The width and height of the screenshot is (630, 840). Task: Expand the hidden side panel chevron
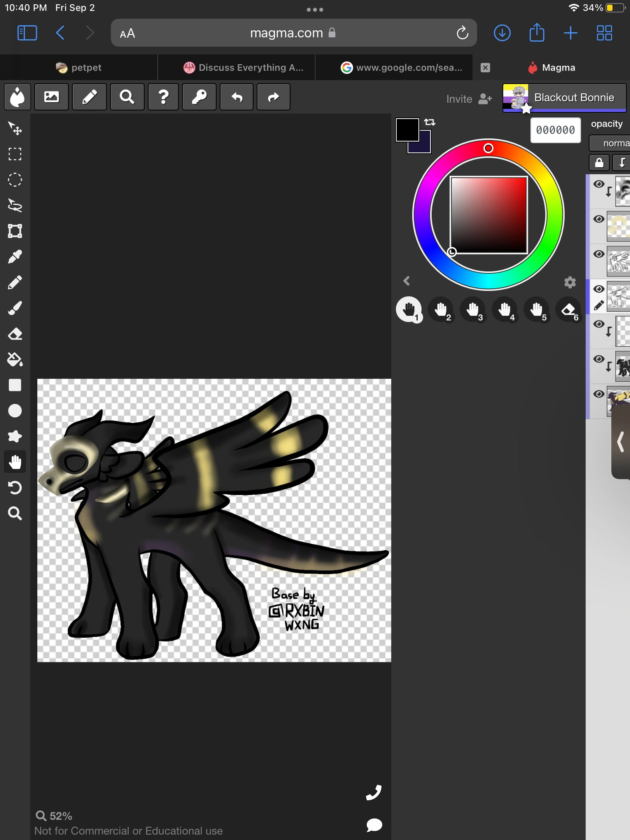[620, 441]
